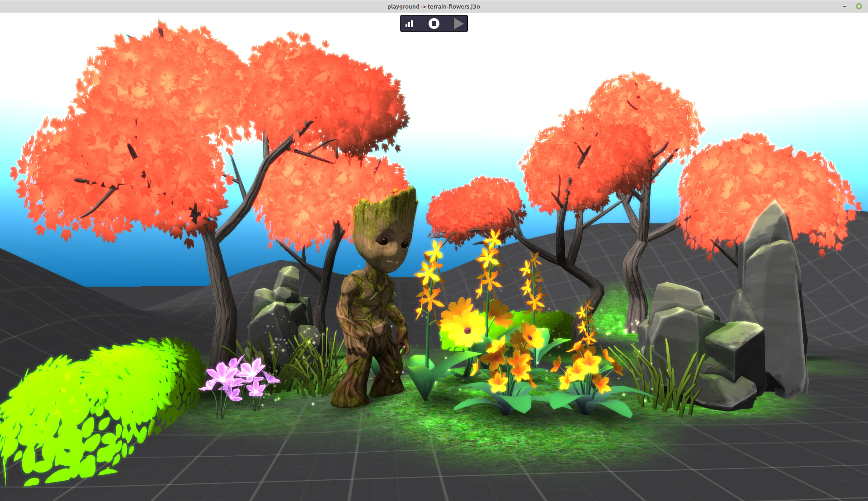Minimize the playground window

click(x=844, y=6)
